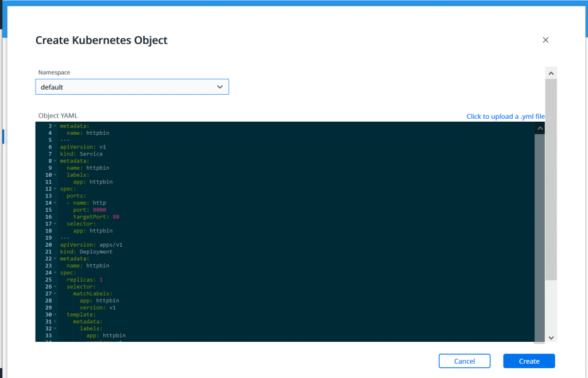Click 'kind: Deployment' line in editor
The width and height of the screenshot is (588, 378).
(x=86, y=252)
